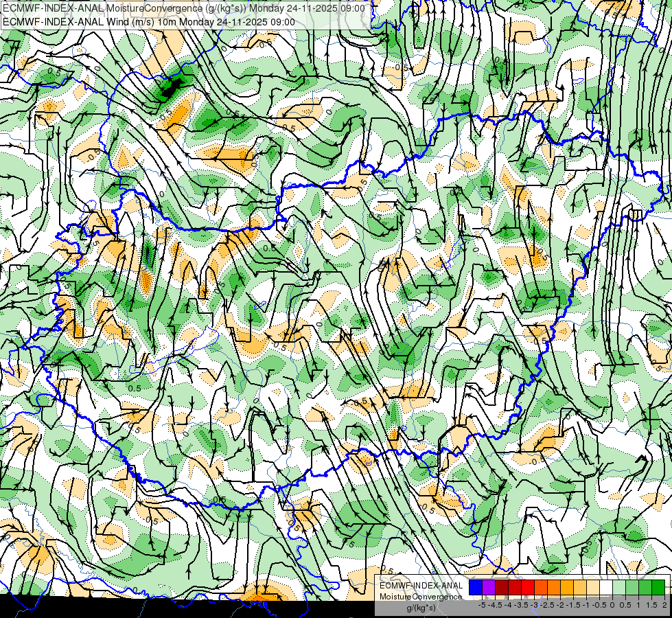The height and width of the screenshot is (618, 672).
Task: Click the legend tick label 1.5
Action: point(652,605)
